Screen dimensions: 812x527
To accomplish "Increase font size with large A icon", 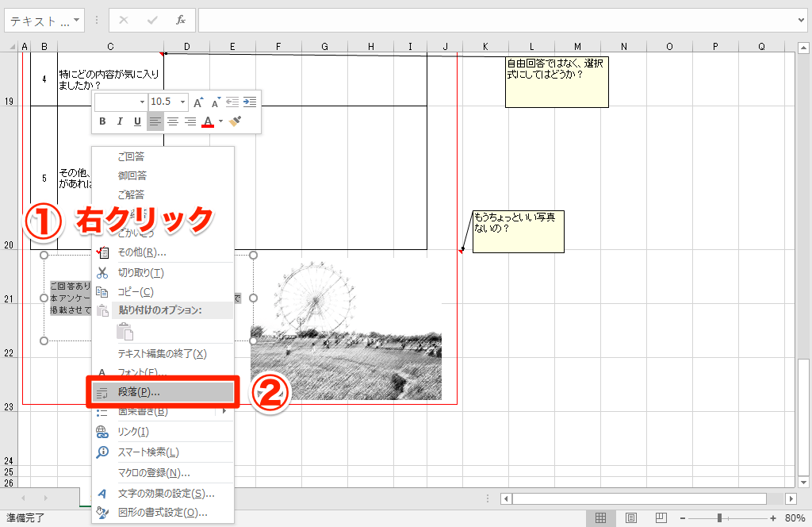I will [198, 102].
